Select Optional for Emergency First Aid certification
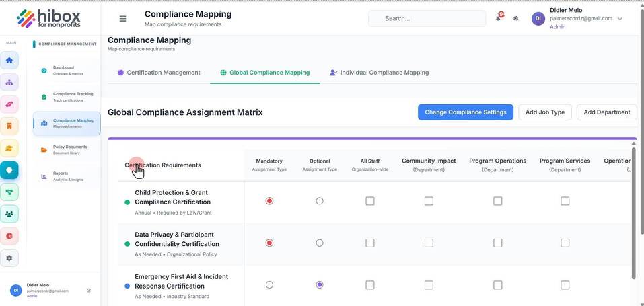Image resolution: width=644 pixels, height=306 pixels. pos(320,284)
